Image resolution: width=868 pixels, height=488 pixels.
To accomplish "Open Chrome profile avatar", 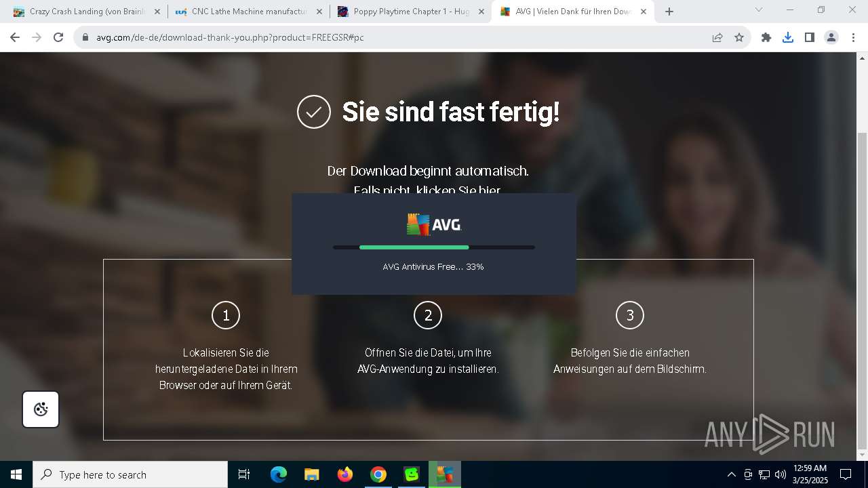I will click(x=831, y=37).
